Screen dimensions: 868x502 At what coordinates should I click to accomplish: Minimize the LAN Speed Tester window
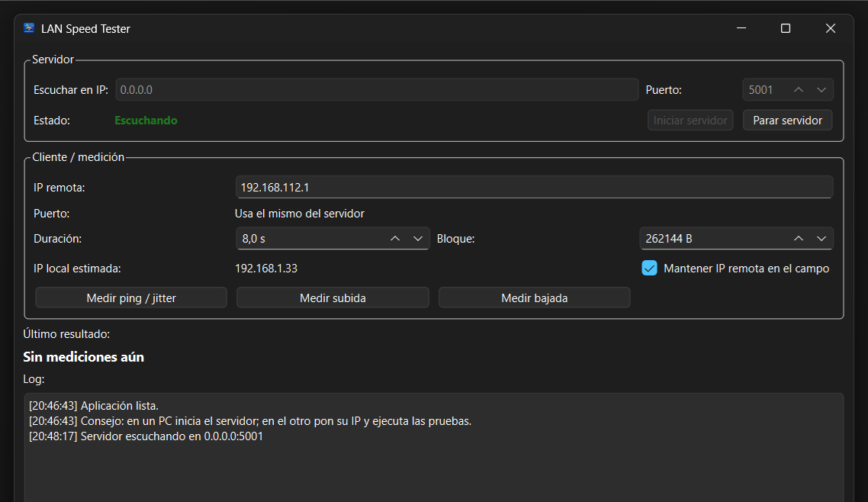pyautogui.click(x=741, y=29)
